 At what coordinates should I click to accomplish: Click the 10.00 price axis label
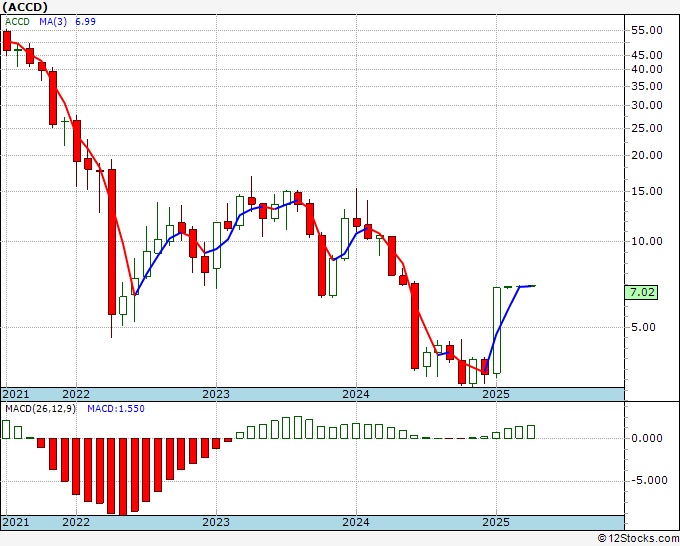[647, 241]
